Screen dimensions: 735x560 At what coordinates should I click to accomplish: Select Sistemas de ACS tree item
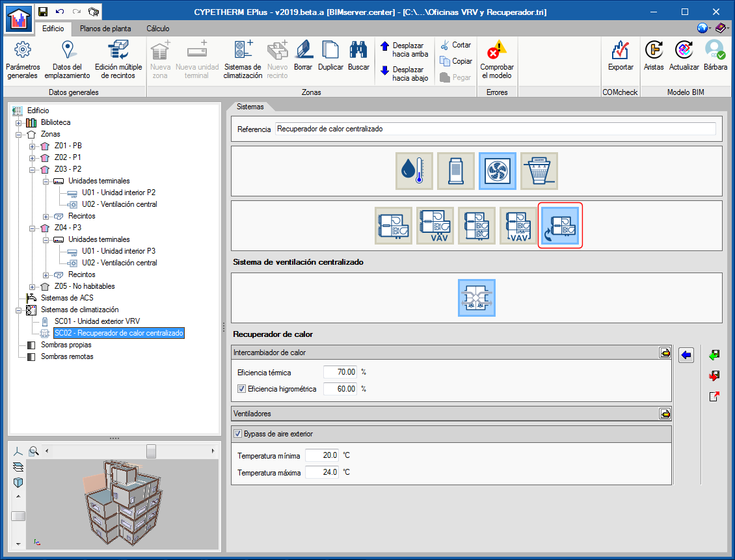[x=67, y=298]
